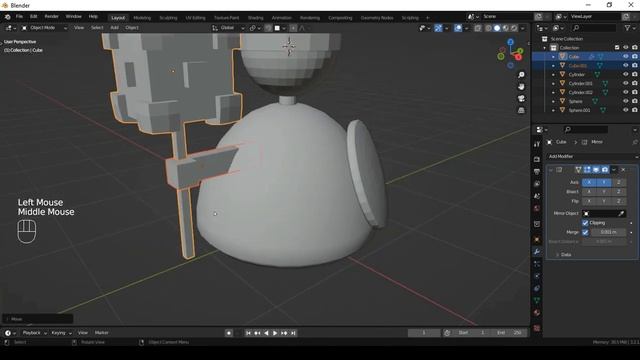This screenshot has width=640, height=360.
Task: Toggle Mirror modifier edit mode display
Action: 587,170
